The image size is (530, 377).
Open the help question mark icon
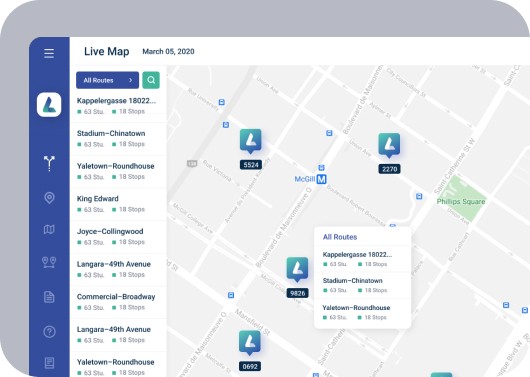click(49, 332)
